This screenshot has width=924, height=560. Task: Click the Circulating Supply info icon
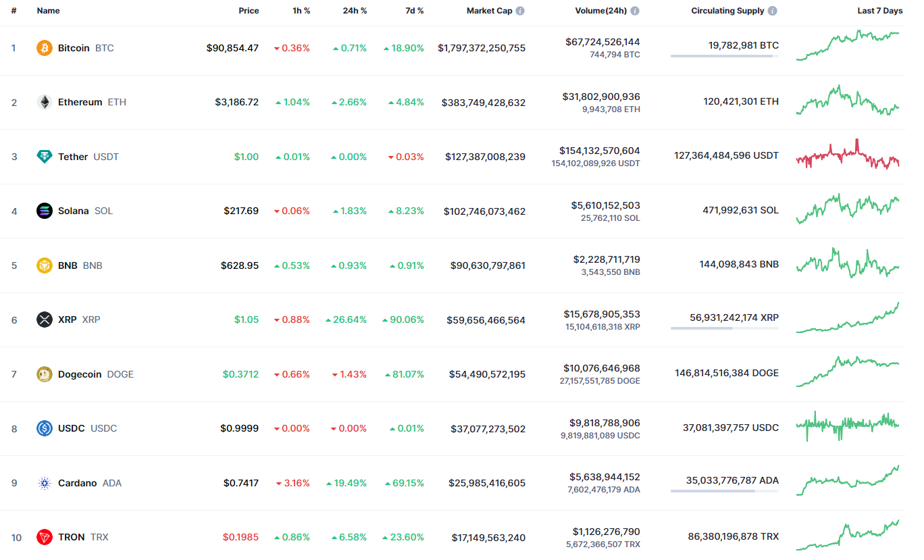[773, 11]
